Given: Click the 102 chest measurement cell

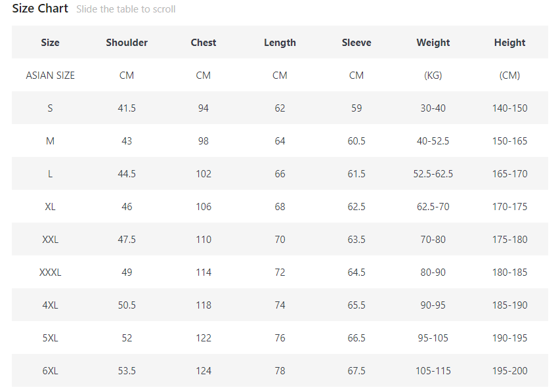Looking at the screenshot, I should pos(204,174).
